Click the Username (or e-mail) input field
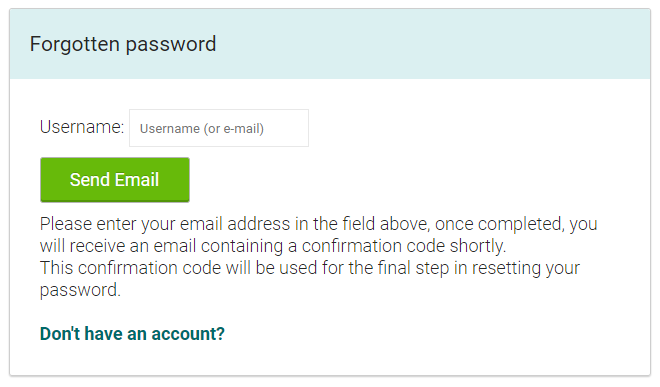The width and height of the screenshot is (660, 387). pos(219,128)
